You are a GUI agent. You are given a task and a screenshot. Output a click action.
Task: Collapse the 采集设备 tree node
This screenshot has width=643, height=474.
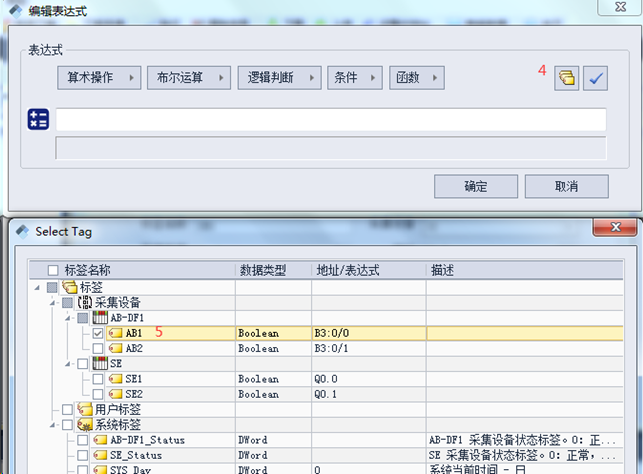pyautogui.click(x=52, y=303)
